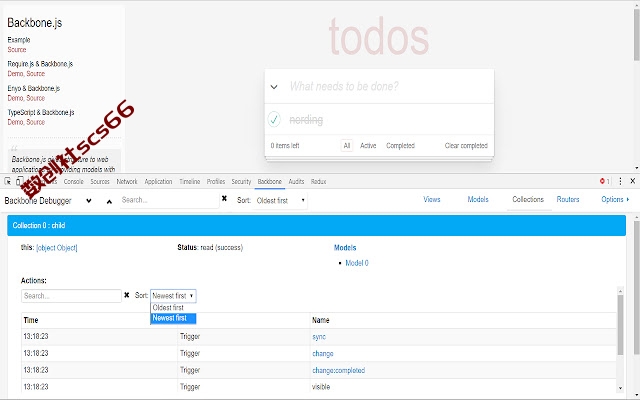Viewport: 640px width, 400px height.
Task: Switch to the Security tab
Action: (241, 182)
